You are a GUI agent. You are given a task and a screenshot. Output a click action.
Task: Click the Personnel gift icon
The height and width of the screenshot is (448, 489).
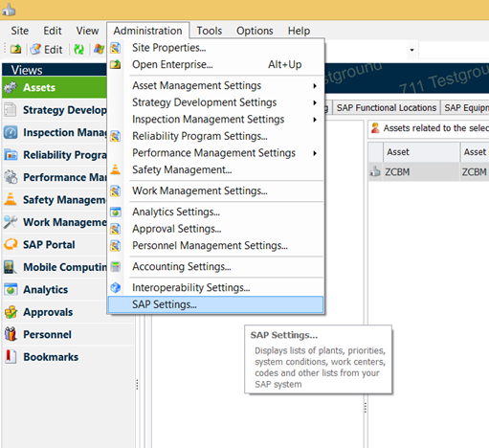coord(11,334)
